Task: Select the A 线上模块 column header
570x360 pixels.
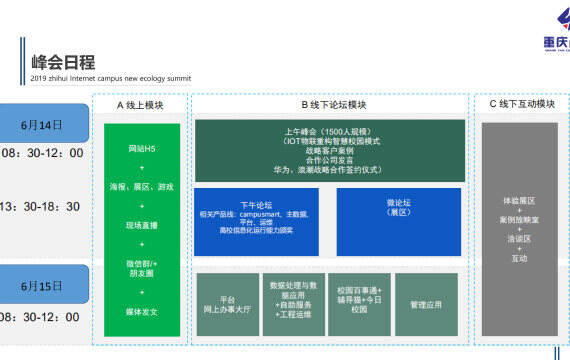Action: pos(140,105)
